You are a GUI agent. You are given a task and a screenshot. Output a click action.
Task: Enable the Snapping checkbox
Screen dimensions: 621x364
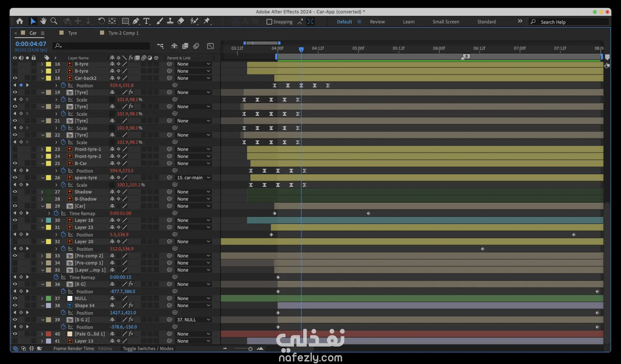click(269, 22)
